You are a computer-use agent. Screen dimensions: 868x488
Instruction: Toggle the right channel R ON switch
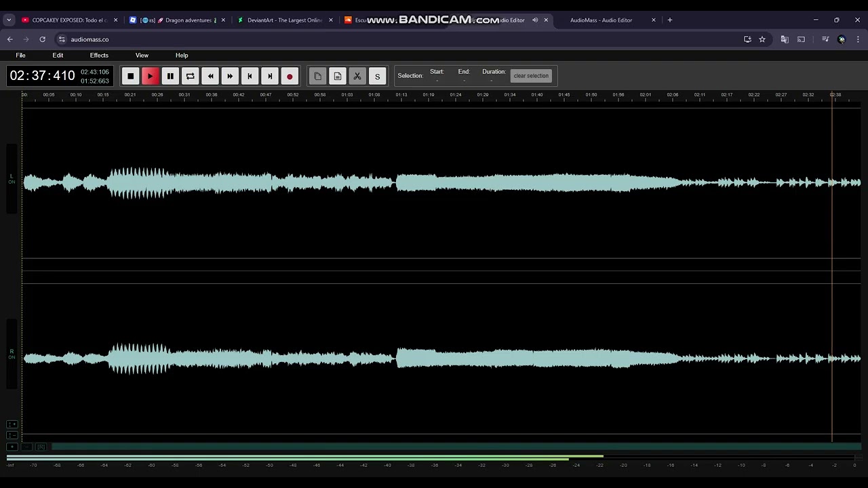tap(12, 354)
